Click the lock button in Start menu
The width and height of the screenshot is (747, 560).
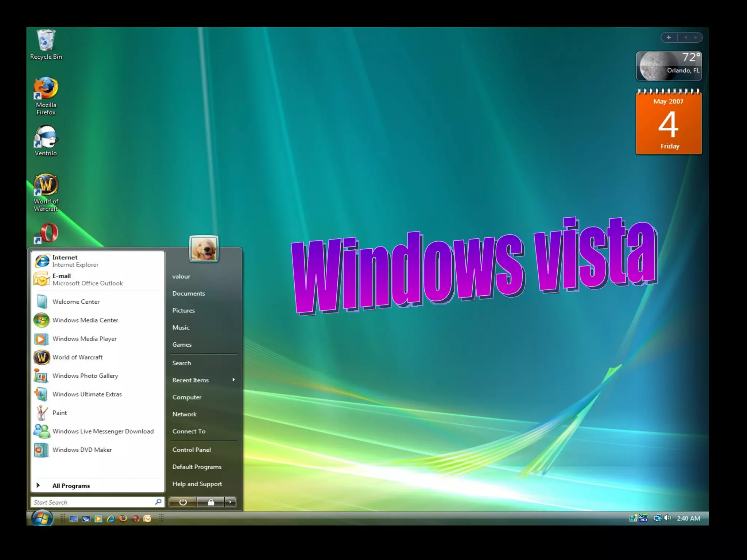[x=211, y=502]
